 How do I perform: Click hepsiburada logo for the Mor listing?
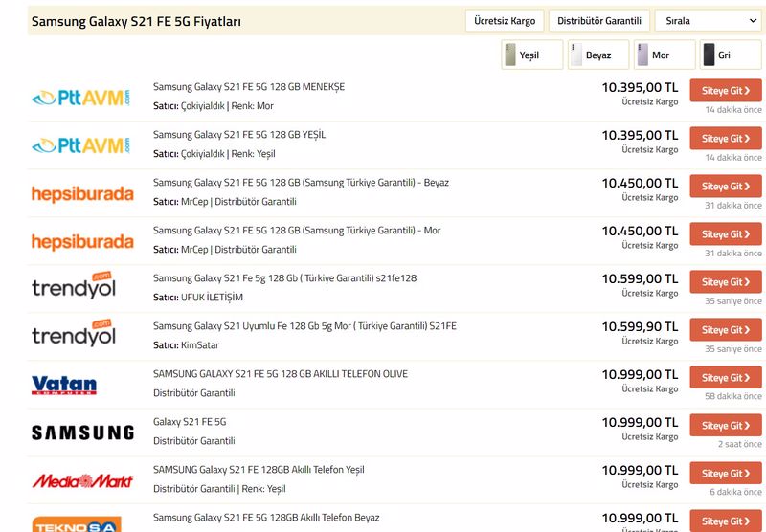pos(82,241)
